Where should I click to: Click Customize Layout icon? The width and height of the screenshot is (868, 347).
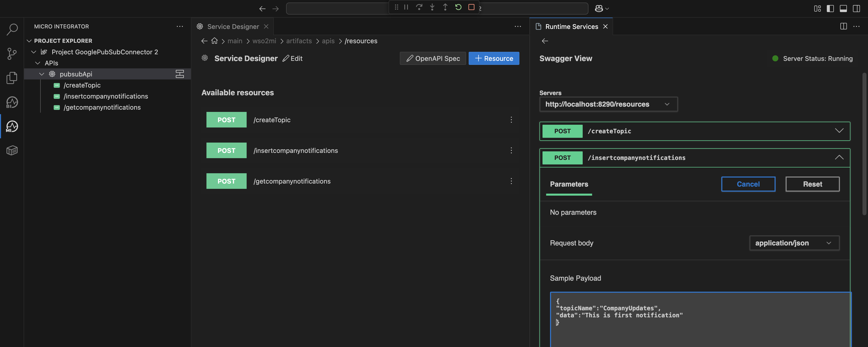point(818,9)
